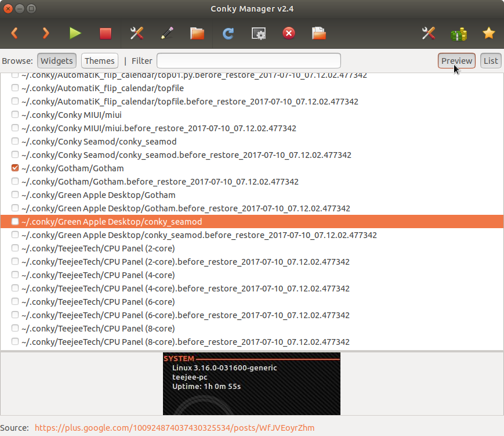
Task: Select ~/.conky/Gotham/Gotham row text
Action: tap(72, 168)
